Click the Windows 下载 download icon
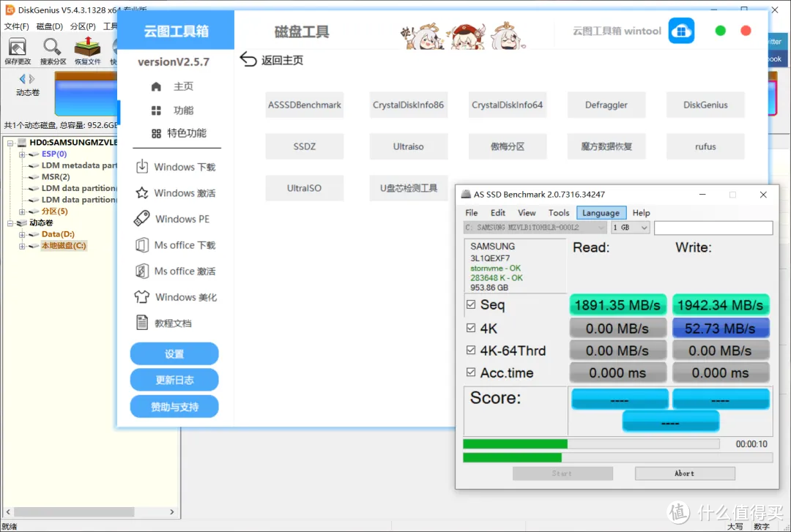 coord(142,166)
